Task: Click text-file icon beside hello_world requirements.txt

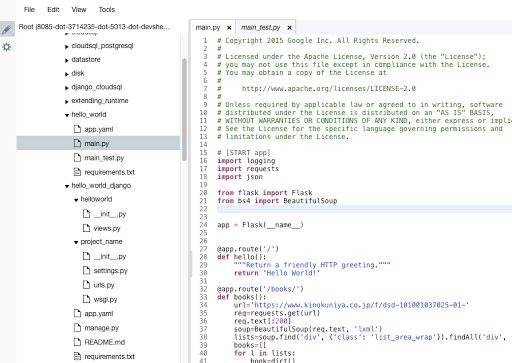Action: click(x=77, y=172)
